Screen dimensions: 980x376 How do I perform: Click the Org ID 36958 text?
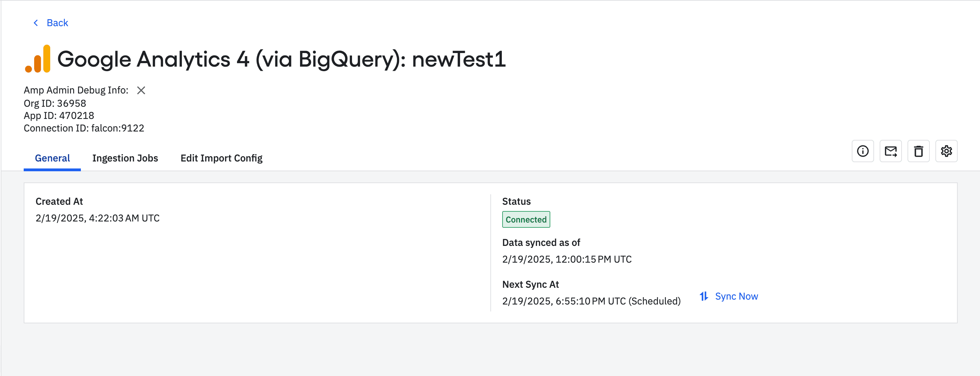(55, 103)
